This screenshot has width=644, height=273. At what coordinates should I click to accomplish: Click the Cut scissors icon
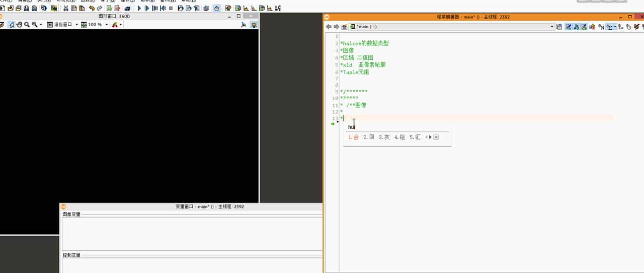pyautogui.click(x=66, y=8)
